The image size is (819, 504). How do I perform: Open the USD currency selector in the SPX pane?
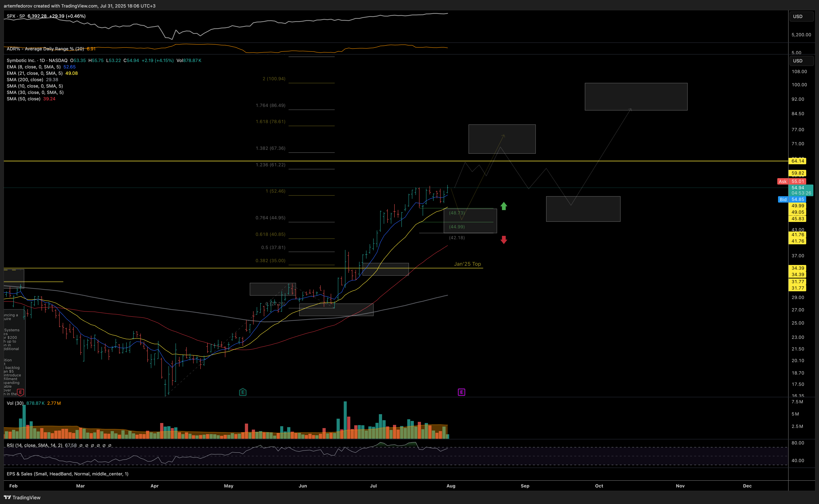click(801, 16)
